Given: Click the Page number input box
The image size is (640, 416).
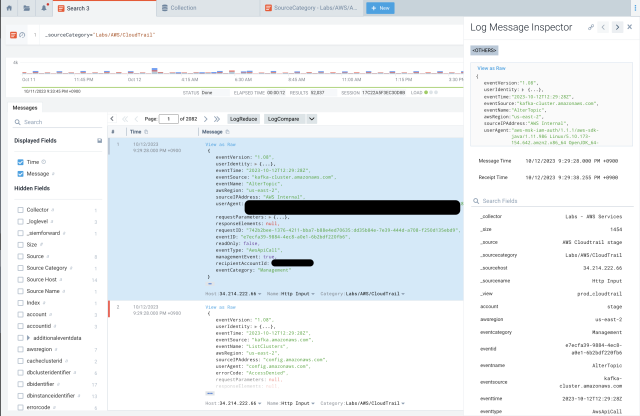Looking at the screenshot, I should tap(168, 119).
